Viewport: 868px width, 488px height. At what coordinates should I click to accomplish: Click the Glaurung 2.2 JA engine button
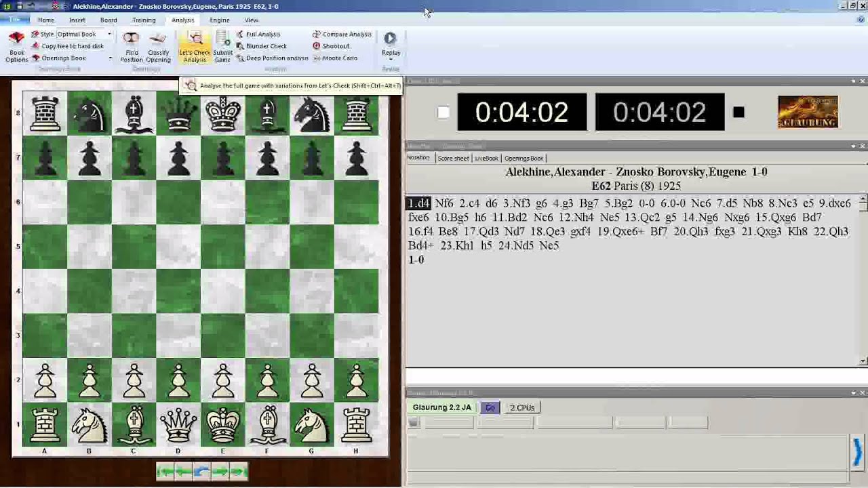[442, 407]
